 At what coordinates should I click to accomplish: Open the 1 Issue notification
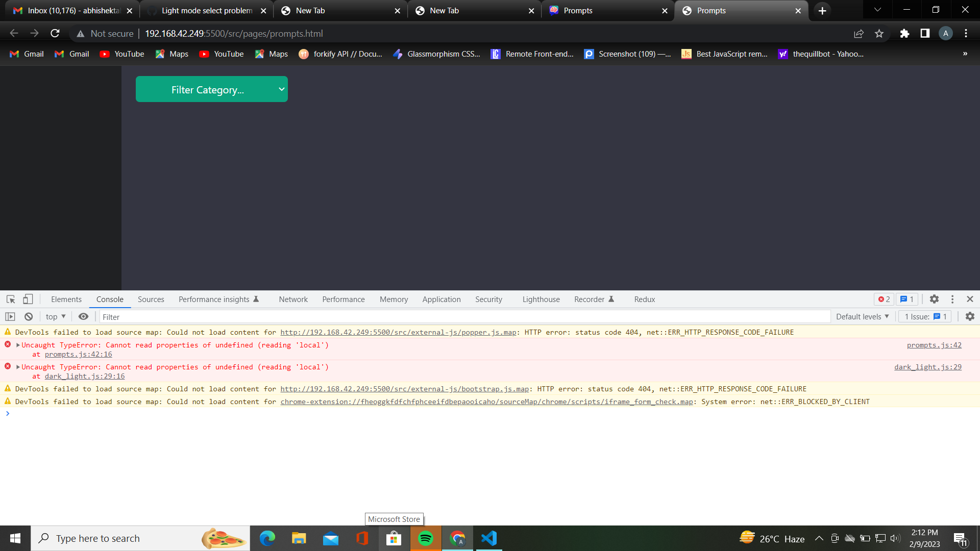tap(924, 316)
